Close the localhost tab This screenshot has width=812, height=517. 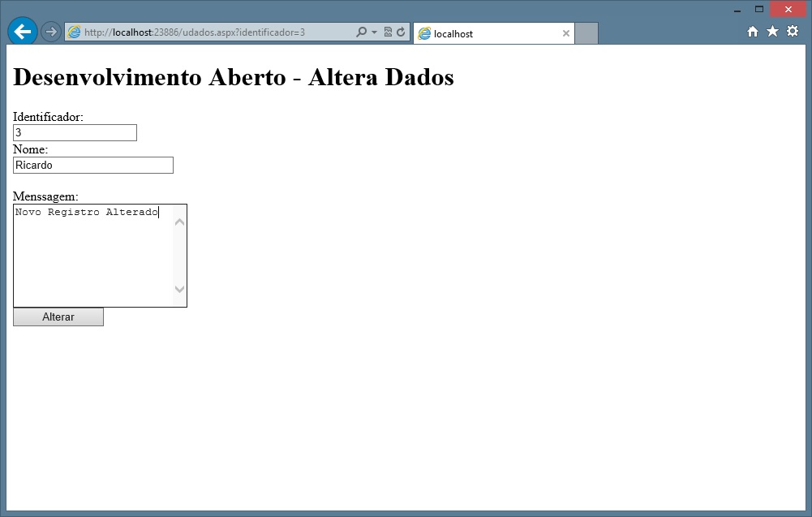pos(566,34)
